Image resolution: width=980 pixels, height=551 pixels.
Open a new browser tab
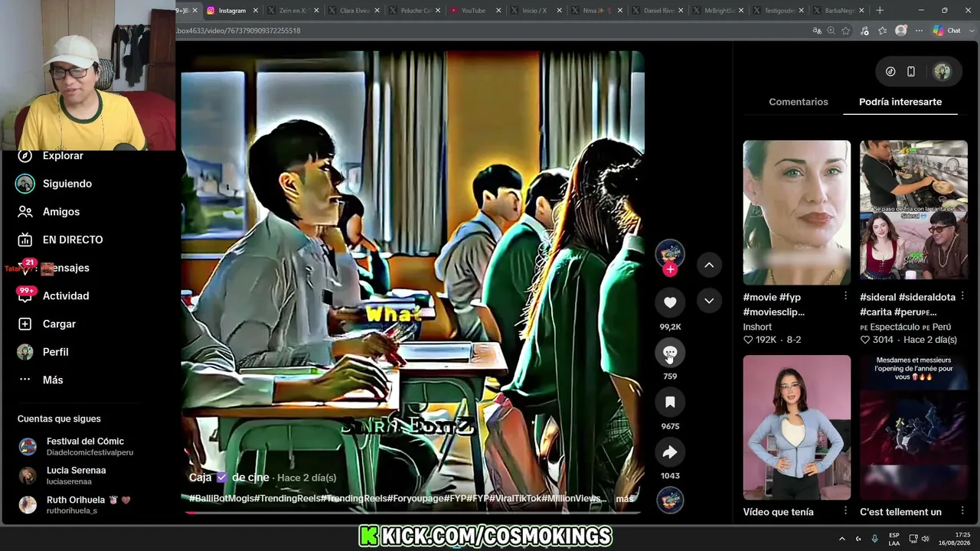click(880, 11)
